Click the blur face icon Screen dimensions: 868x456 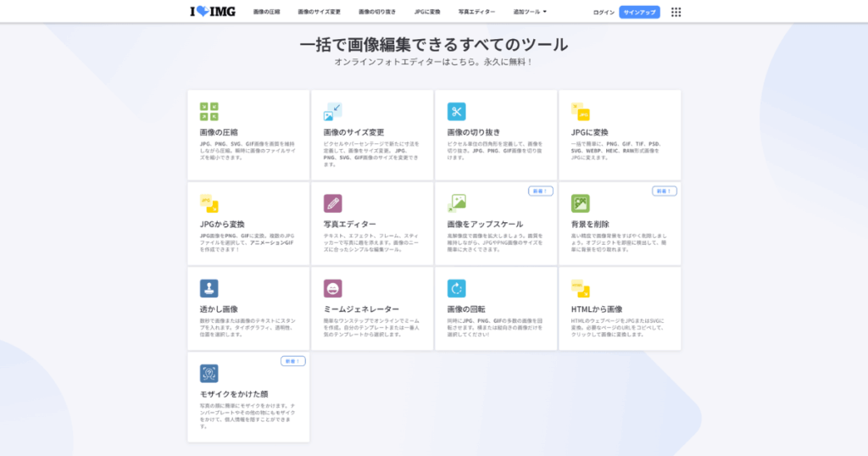(209, 374)
